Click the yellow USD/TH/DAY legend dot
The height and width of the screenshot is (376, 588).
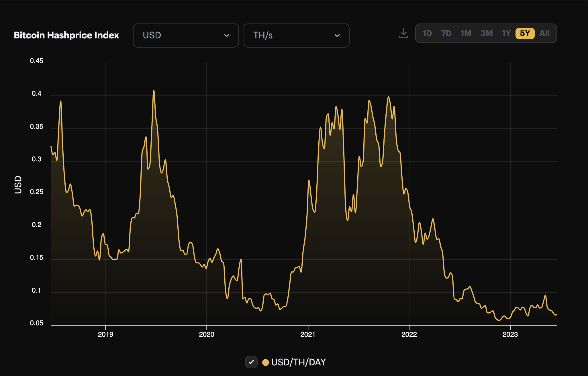click(x=266, y=362)
